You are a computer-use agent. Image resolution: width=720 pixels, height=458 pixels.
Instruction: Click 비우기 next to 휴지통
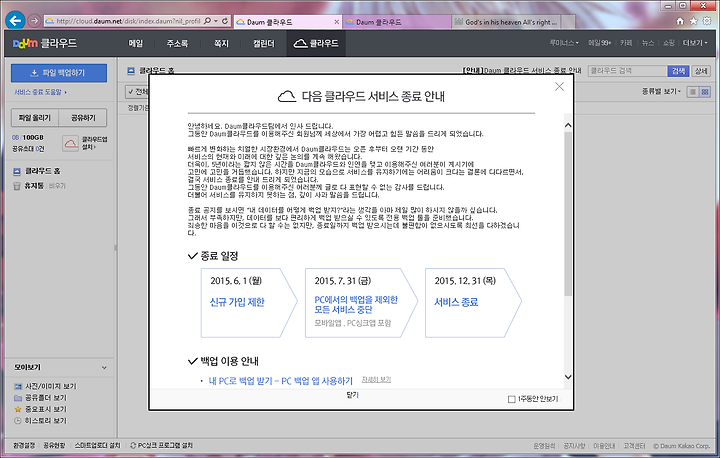point(57,186)
